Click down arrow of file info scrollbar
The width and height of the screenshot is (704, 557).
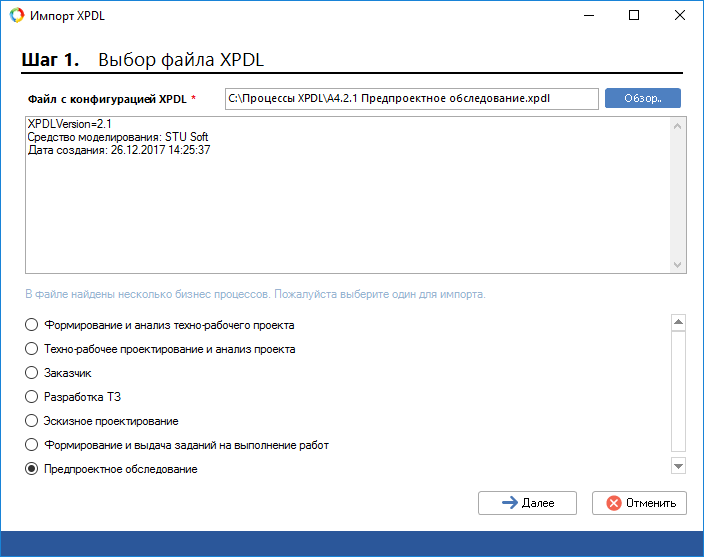point(678,265)
